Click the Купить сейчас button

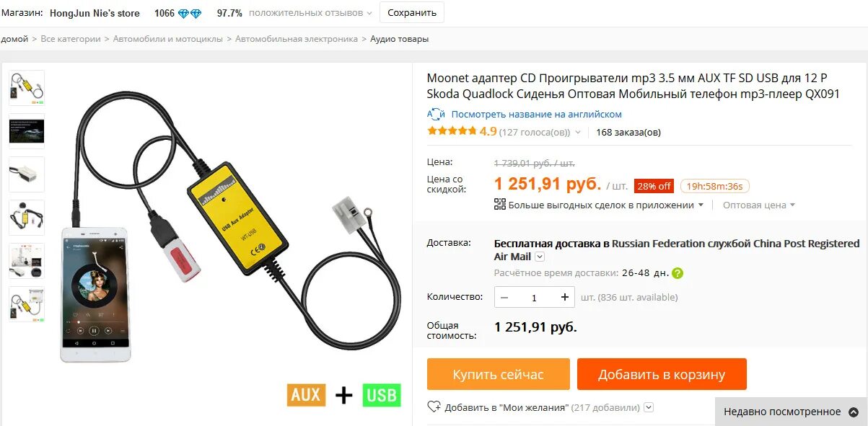click(499, 375)
